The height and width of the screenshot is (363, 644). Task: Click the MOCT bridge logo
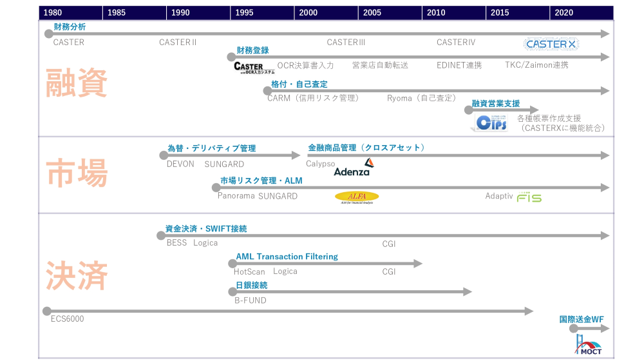(x=588, y=344)
